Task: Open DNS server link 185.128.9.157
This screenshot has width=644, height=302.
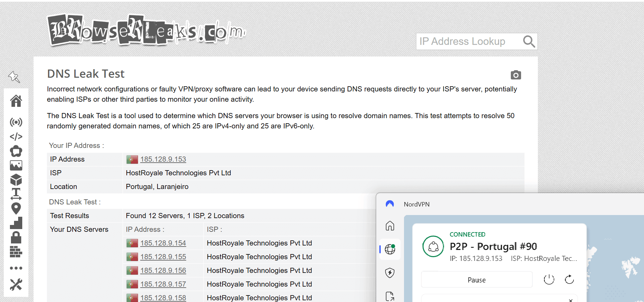Action: click(x=163, y=284)
